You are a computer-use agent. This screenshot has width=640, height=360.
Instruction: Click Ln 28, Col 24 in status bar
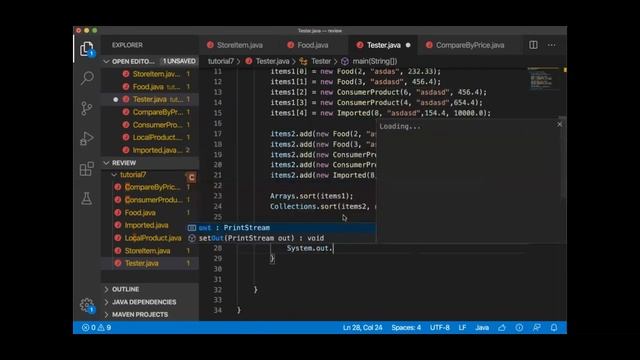[362, 327]
